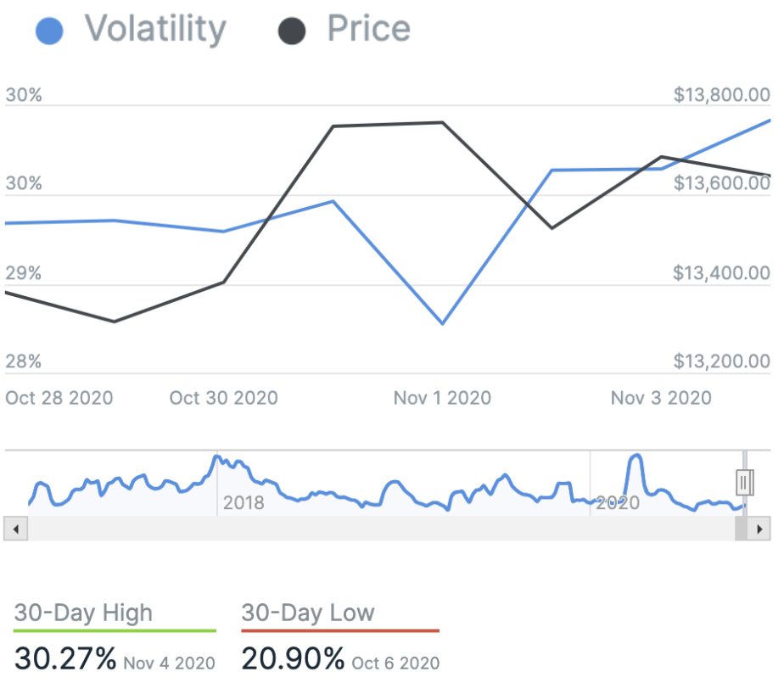Click the Nov 3 2020 axis label

(x=661, y=398)
